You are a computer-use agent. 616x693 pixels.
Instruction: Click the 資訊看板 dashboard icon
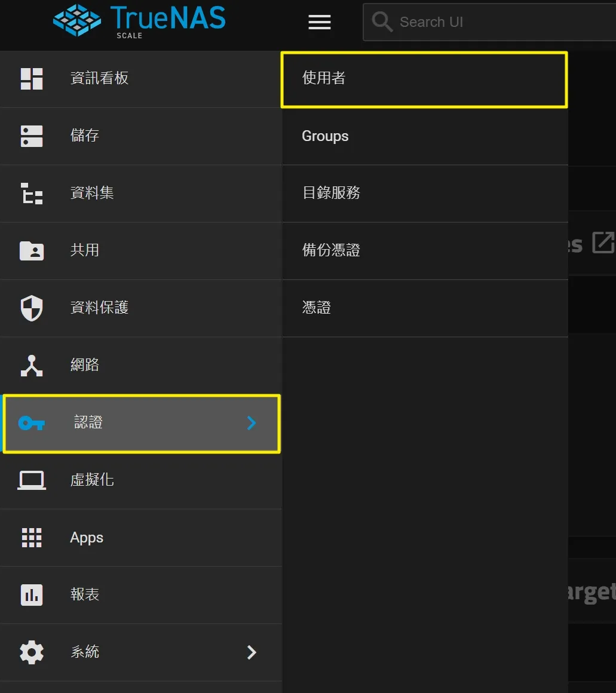(32, 79)
